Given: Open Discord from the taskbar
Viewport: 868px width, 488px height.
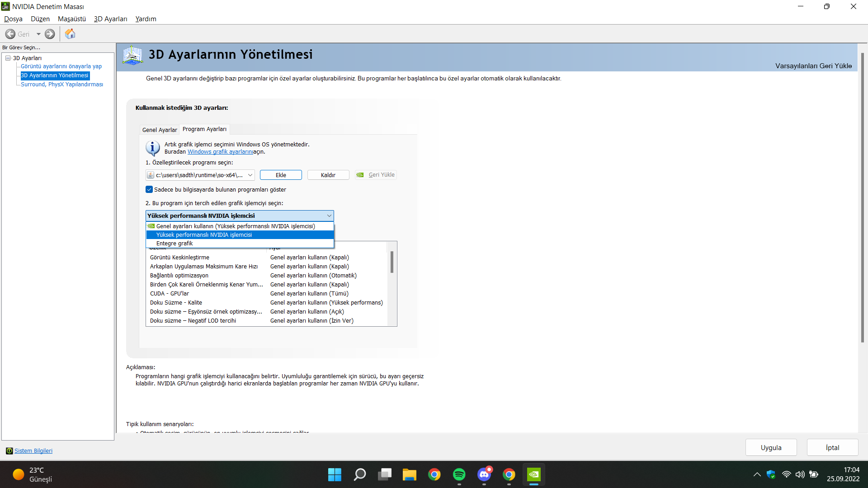Looking at the screenshot, I should point(484,474).
